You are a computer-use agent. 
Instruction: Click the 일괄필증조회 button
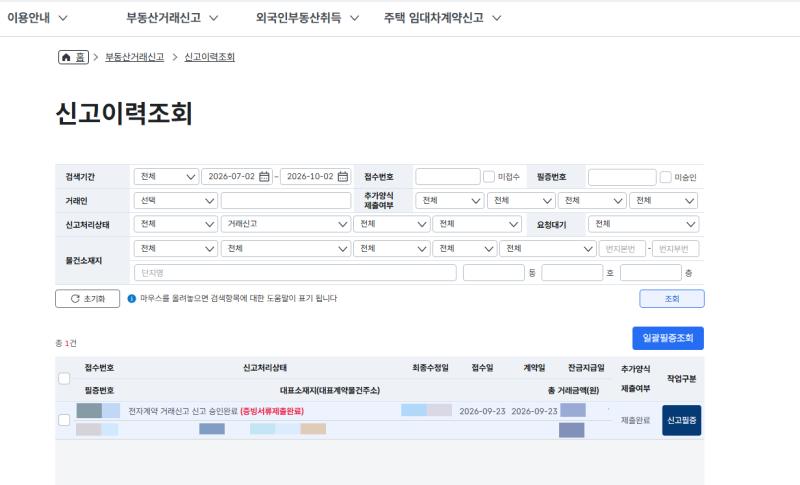pos(668,338)
